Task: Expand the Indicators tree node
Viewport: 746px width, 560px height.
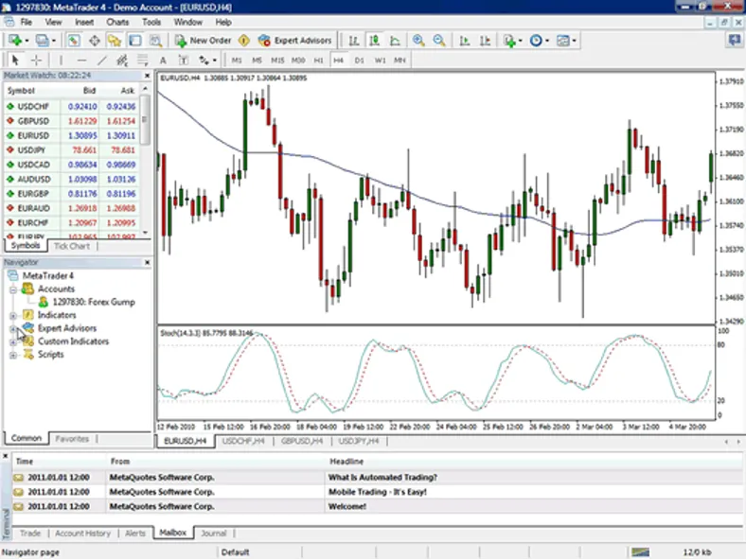Action: tap(13, 316)
